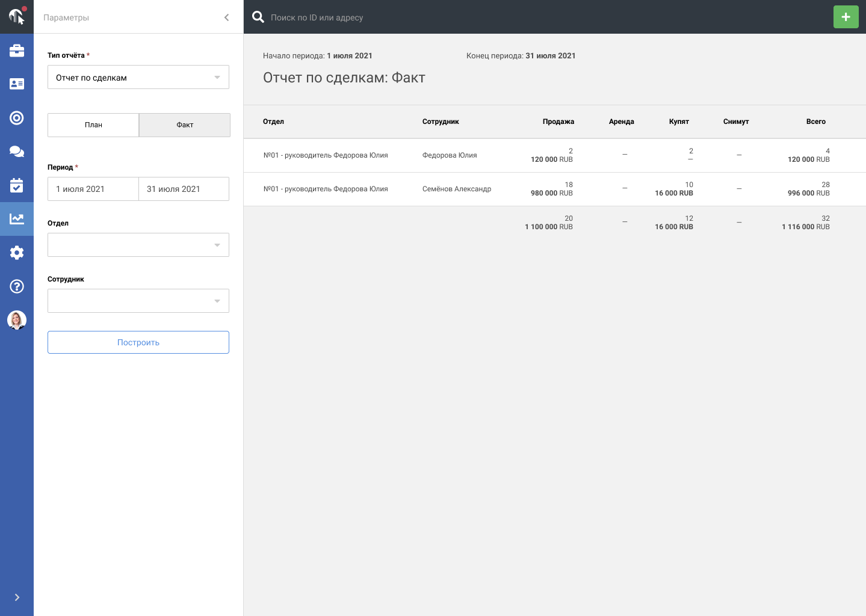Image resolution: width=866 pixels, height=616 pixels.
Task: Open the reports chart icon in sidebar
Action: [17, 219]
